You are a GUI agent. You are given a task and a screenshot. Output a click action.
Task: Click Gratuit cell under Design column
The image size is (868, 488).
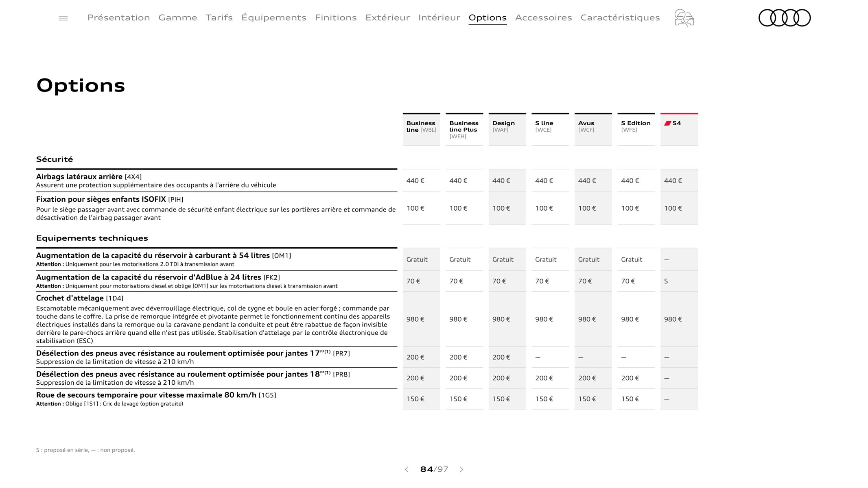coord(503,259)
